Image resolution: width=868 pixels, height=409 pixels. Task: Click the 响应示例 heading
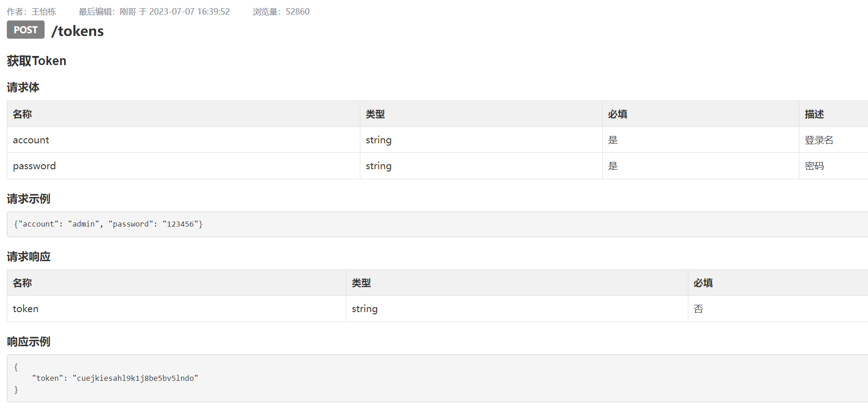click(x=29, y=342)
